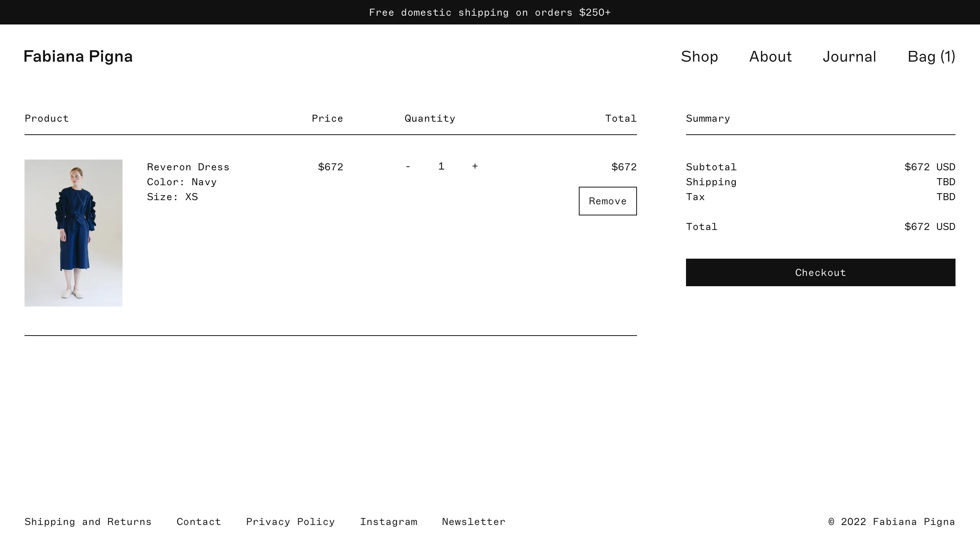The image size is (980, 551).
Task: Click the 2022 Fabiana Pigna copyright text
Action: [892, 522]
